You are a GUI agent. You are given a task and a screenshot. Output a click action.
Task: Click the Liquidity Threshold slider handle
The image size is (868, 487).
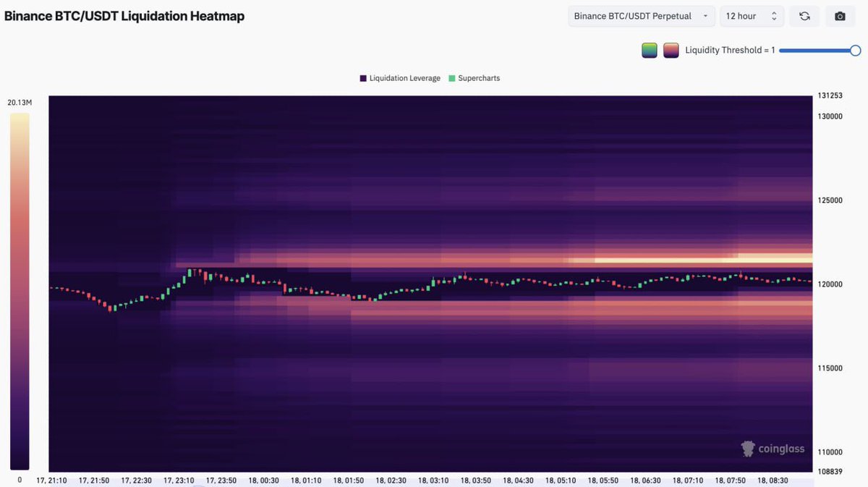click(856, 50)
